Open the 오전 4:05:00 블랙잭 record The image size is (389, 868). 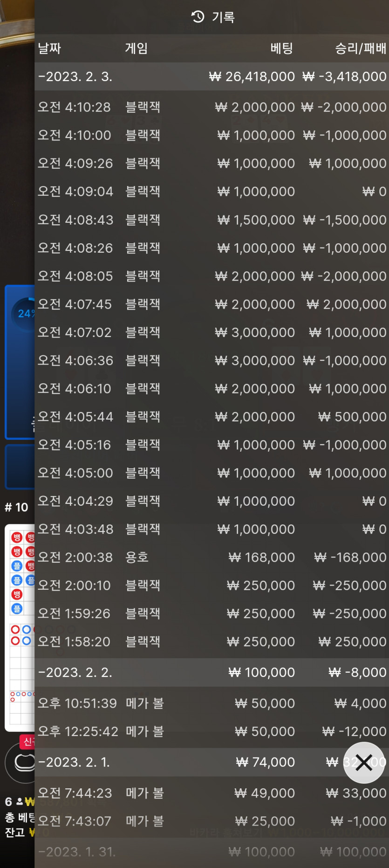[x=212, y=473]
